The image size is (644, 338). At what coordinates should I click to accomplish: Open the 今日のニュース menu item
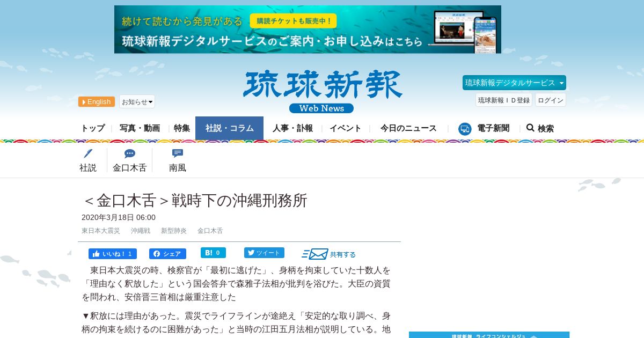[x=408, y=128]
